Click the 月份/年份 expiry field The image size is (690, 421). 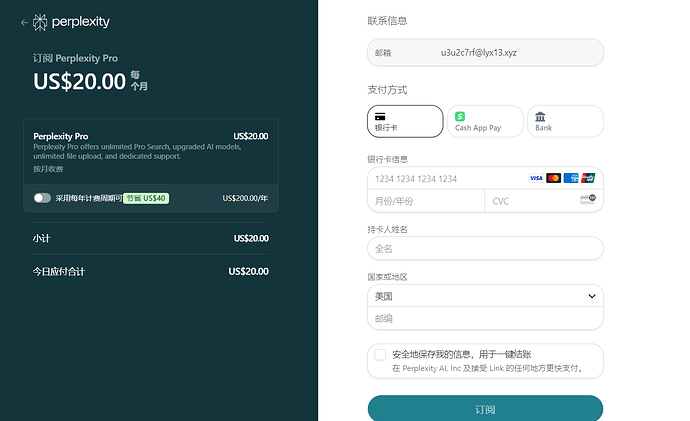426,201
